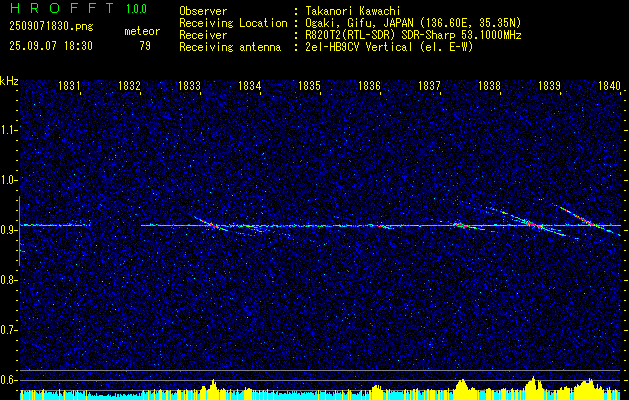Click the meteor echo near 1833

pos(211,224)
